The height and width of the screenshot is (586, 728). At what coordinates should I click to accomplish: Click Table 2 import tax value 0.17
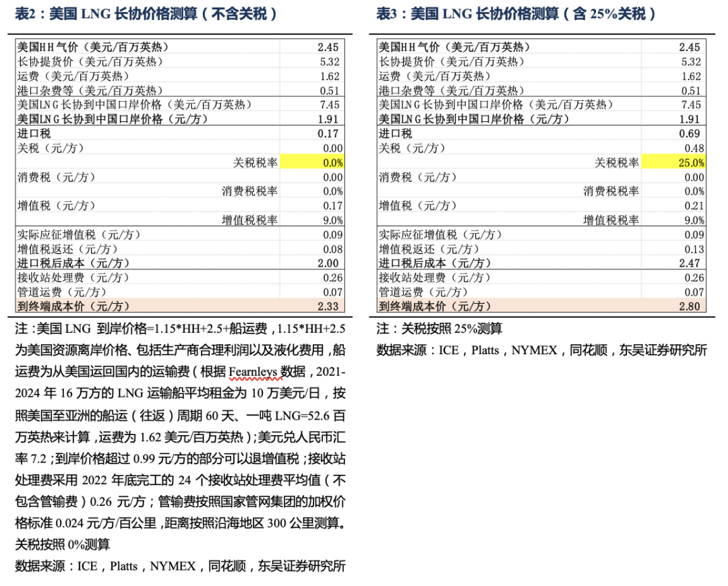[x=328, y=133]
